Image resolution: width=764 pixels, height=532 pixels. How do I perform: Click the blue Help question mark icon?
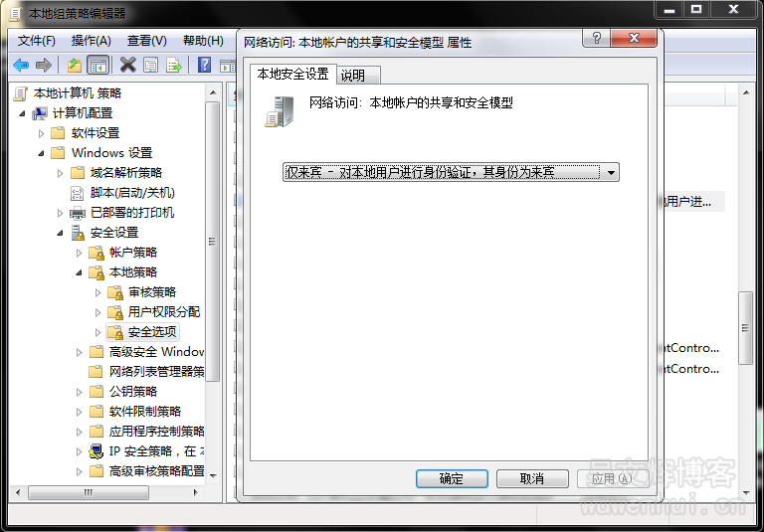204,65
